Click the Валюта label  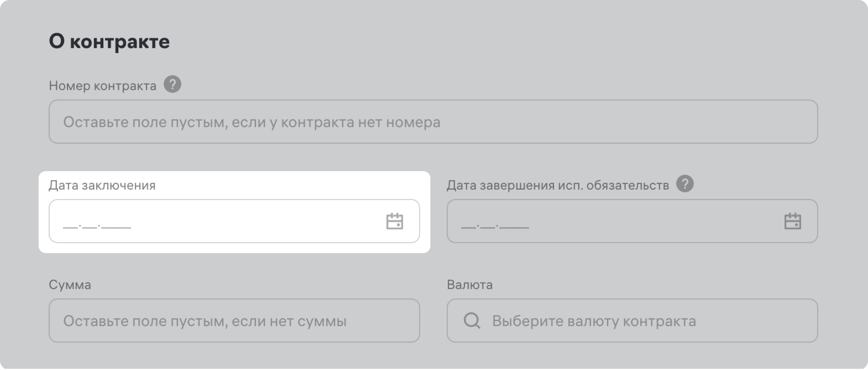click(x=469, y=285)
